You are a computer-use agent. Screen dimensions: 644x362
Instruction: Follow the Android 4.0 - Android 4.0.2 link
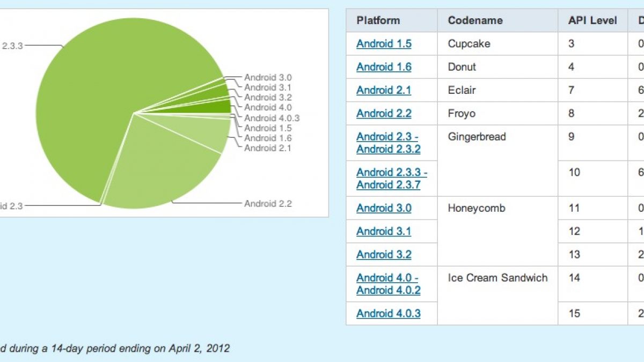coord(388,284)
